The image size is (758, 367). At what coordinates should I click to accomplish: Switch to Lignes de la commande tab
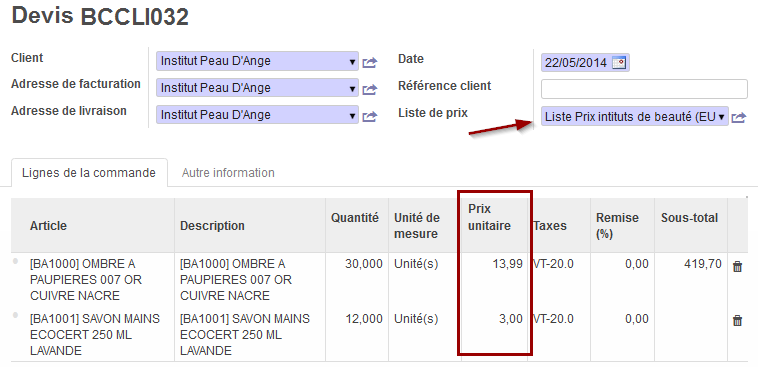pos(89,173)
